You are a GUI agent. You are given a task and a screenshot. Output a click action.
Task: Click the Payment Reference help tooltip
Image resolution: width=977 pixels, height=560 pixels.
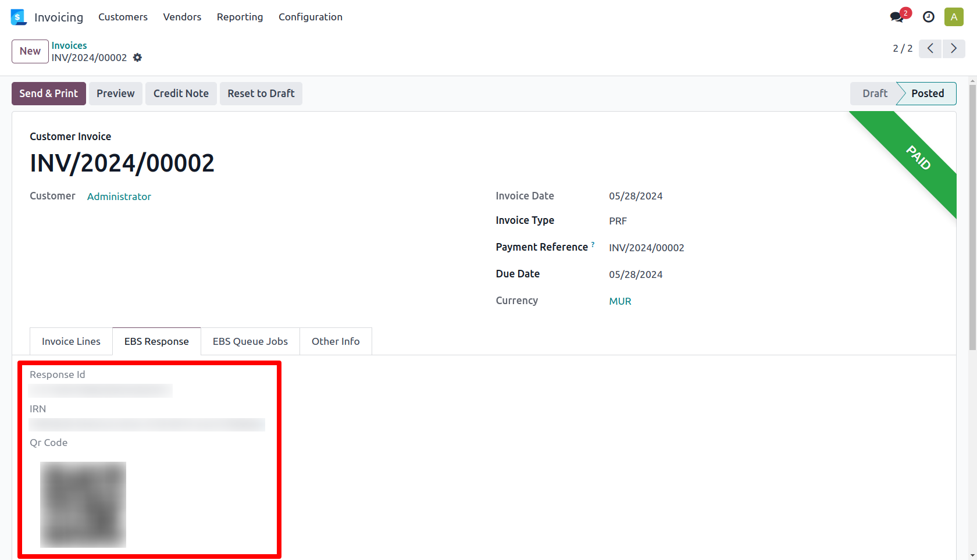click(593, 244)
